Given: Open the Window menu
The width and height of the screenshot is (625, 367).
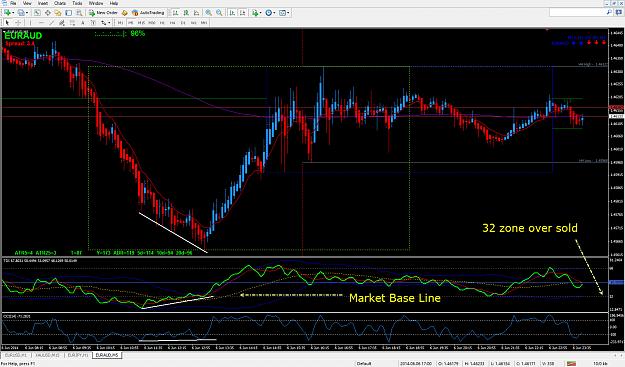Looking at the screenshot, I should tap(96, 3).
